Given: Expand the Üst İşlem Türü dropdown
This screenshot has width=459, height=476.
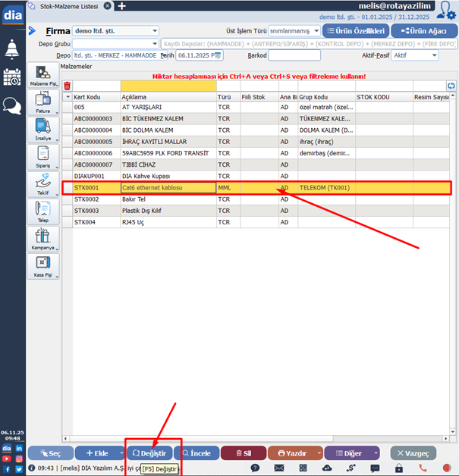Looking at the screenshot, I should [x=314, y=31].
